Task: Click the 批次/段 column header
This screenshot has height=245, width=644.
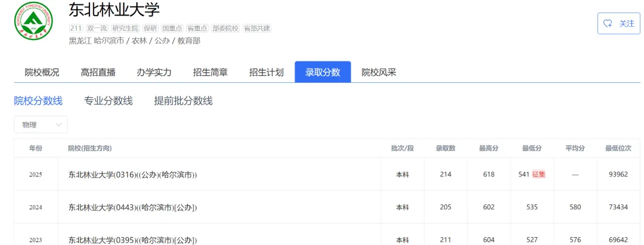Action: pos(402,148)
